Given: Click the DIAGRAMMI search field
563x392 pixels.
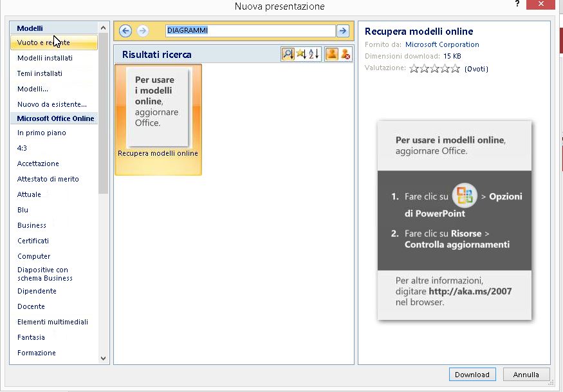Looking at the screenshot, I should (250, 30).
